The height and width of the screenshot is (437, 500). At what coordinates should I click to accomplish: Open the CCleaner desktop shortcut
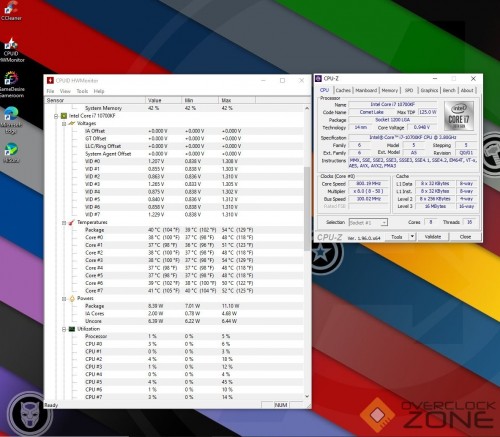(11, 11)
